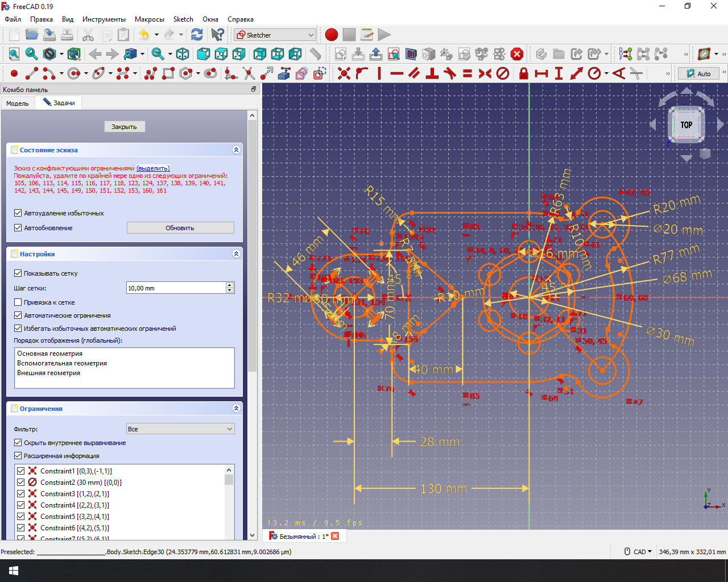Select the Create fillet tool

click(x=231, y=73)
